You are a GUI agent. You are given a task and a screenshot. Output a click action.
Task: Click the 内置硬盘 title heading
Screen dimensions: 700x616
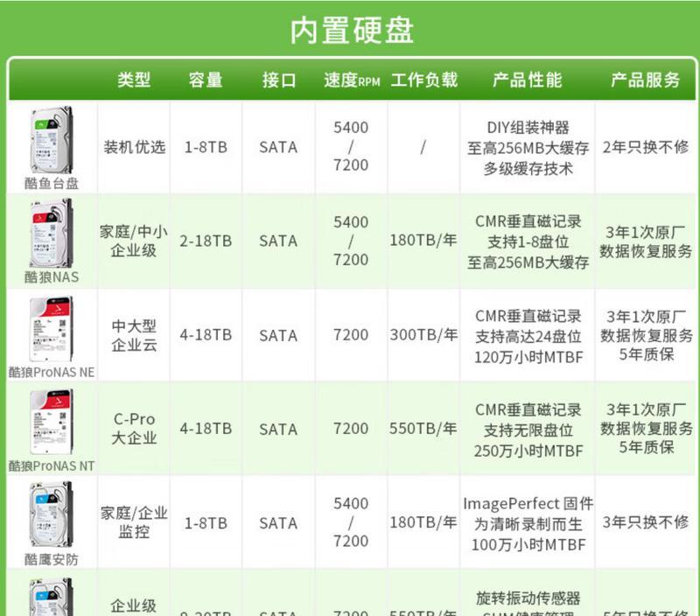click(352, 31)
